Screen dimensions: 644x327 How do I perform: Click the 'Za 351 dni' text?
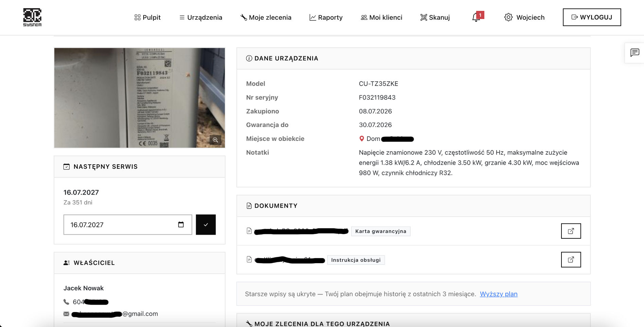tap(78, 202)
